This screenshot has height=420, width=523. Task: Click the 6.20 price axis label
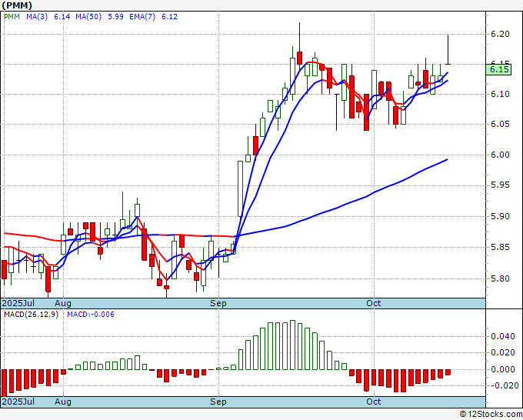coord(501,34)
